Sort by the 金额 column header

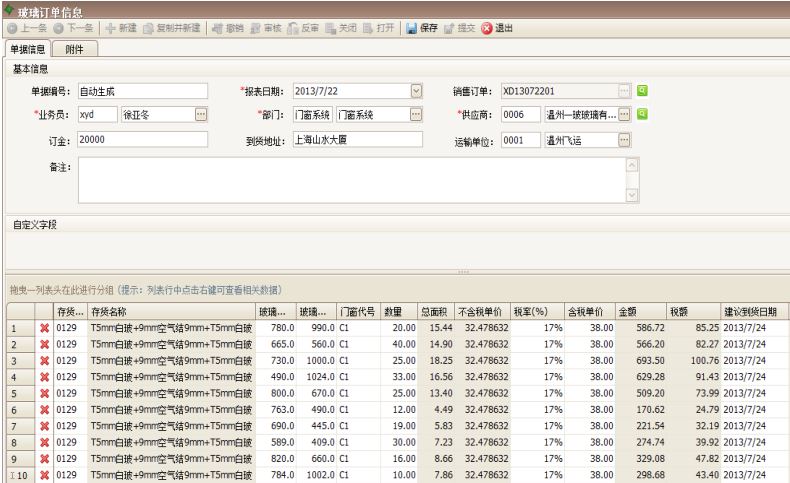click(x=641, y=312)
